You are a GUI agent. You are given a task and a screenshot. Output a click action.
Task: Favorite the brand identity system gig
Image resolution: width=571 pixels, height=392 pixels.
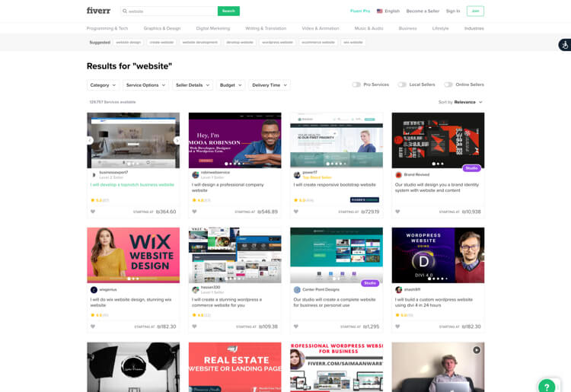[x=397, y=212]
